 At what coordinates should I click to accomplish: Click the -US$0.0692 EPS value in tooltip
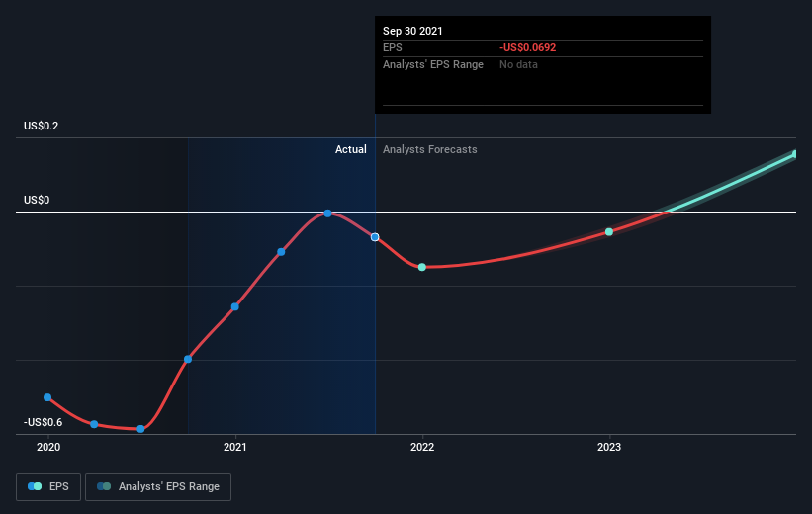coord(528,47)
